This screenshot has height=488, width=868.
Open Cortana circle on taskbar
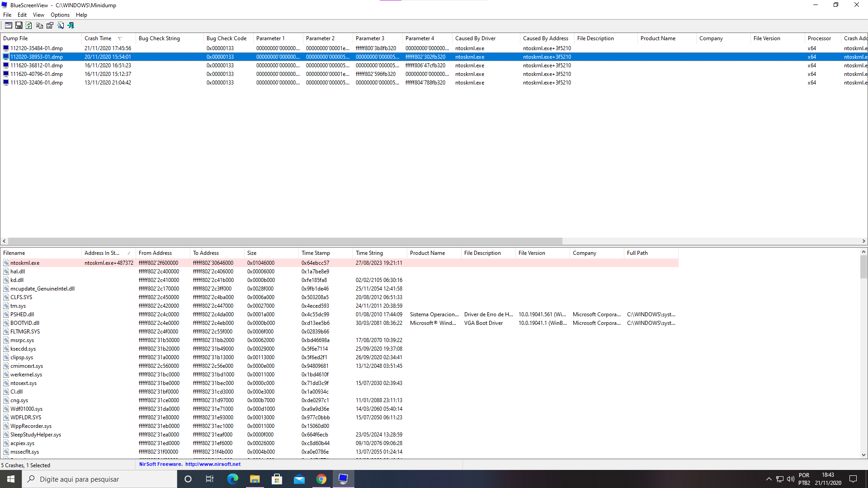click(x=188, y=479)
